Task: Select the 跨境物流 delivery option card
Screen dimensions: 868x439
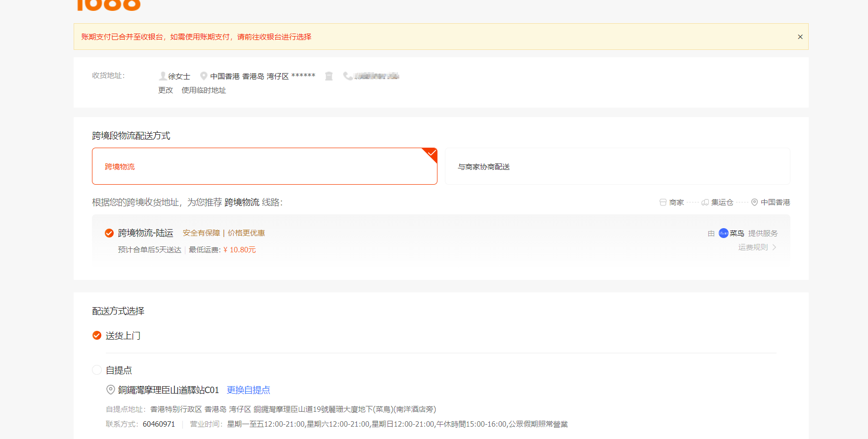Action: tap(264, 166)
